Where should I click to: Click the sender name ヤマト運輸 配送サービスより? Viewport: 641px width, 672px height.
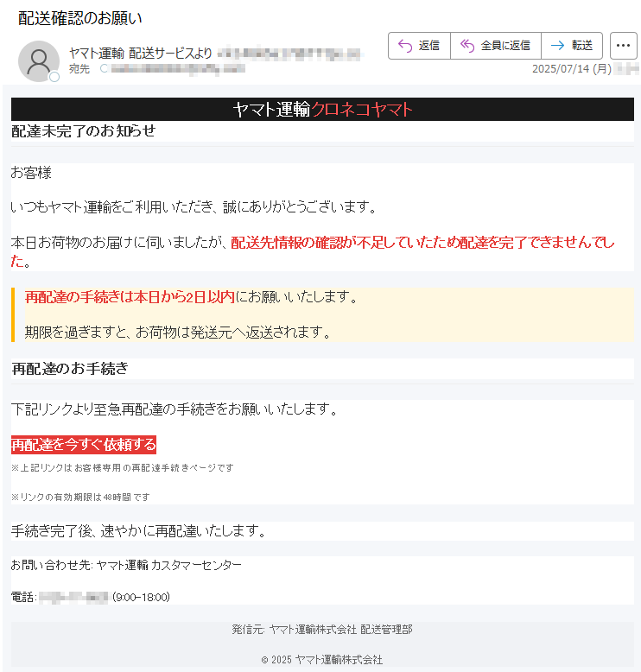141,54
